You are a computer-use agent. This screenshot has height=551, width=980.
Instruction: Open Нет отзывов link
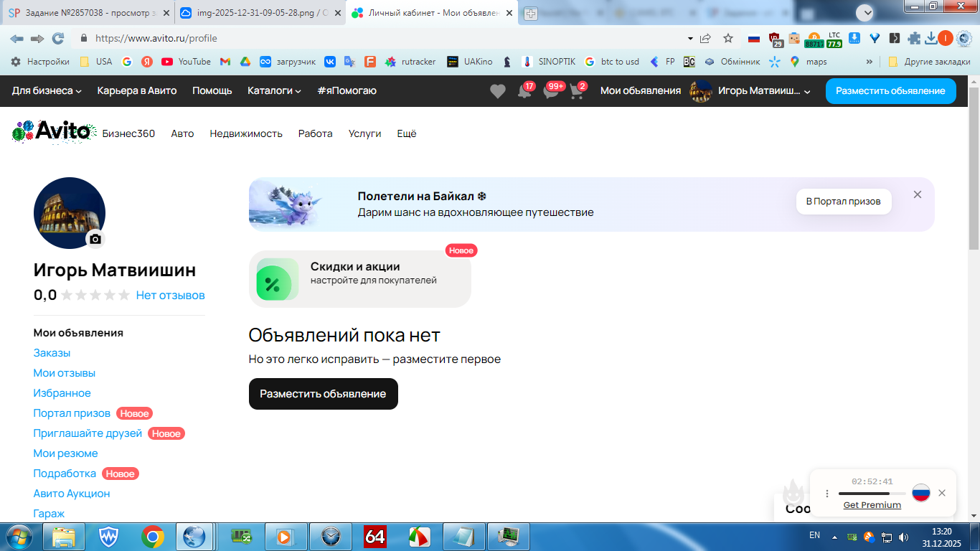pos(171,295)
